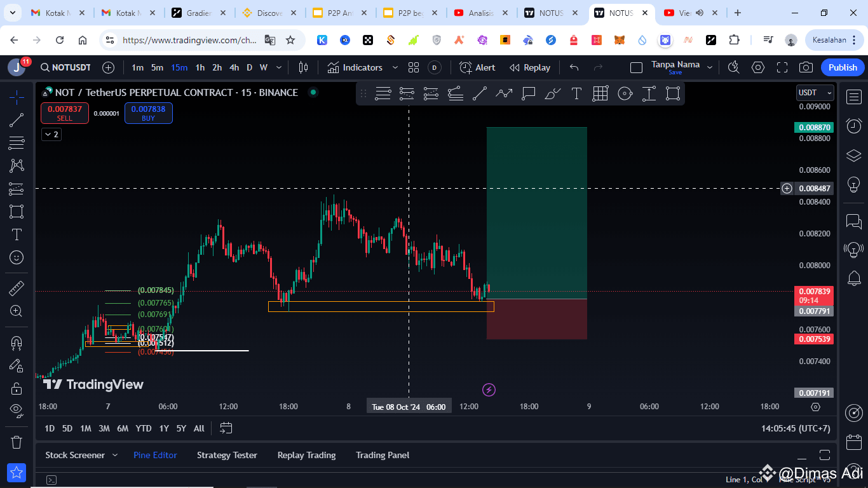Toggle the Magnet snapping mode
This screenshot has height=488, width=868.
tap(17, 343)
